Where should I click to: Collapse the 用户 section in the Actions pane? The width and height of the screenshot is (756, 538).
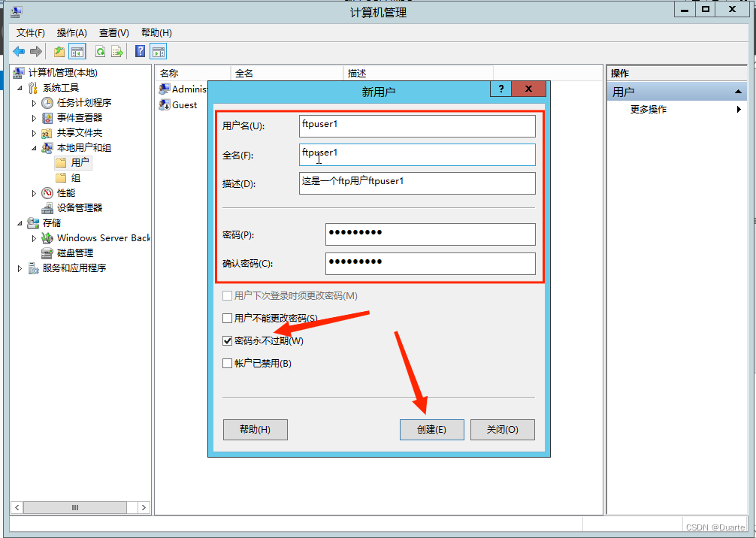738,92
